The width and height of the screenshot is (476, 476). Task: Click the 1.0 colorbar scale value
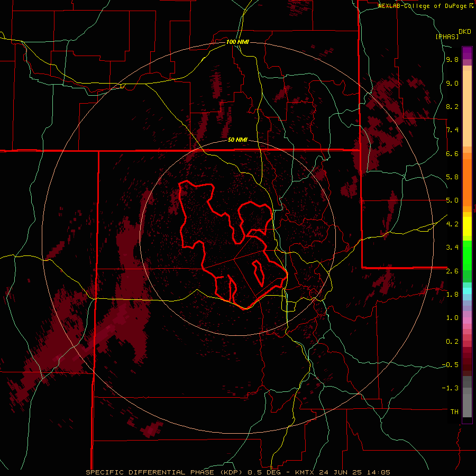(452, 318)
